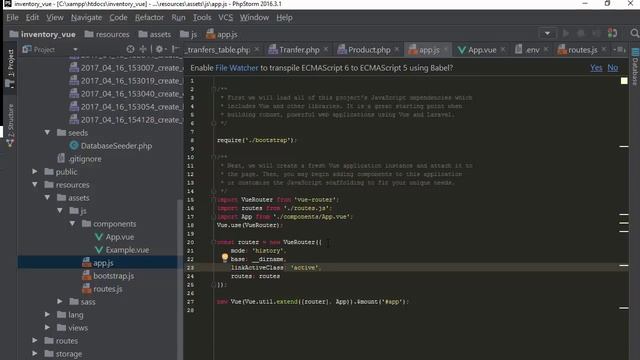Expand the lang folder
This screenshot has height=360, width=640.
[x=47, y=314]
